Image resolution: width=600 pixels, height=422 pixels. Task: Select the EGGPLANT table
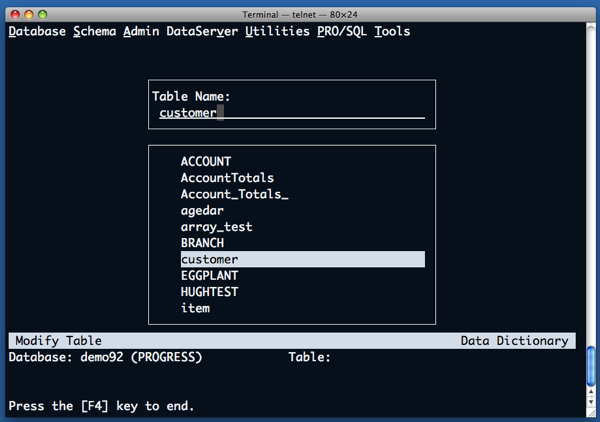210,276
